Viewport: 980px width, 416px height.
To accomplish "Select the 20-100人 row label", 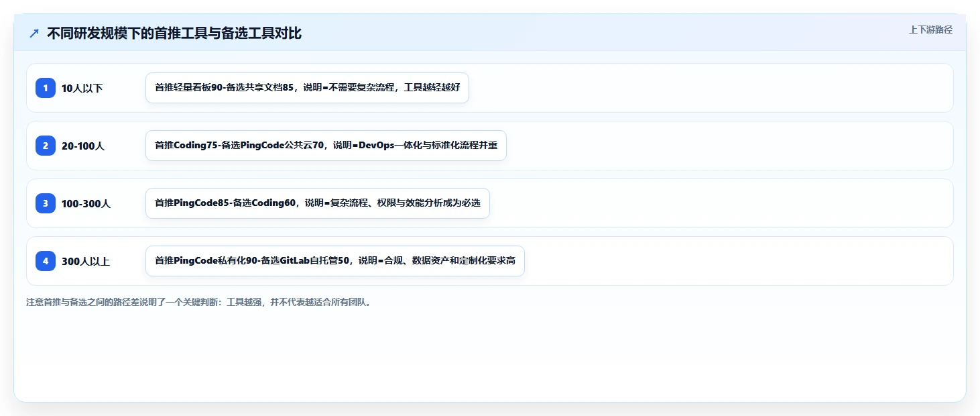I will 83,146.
